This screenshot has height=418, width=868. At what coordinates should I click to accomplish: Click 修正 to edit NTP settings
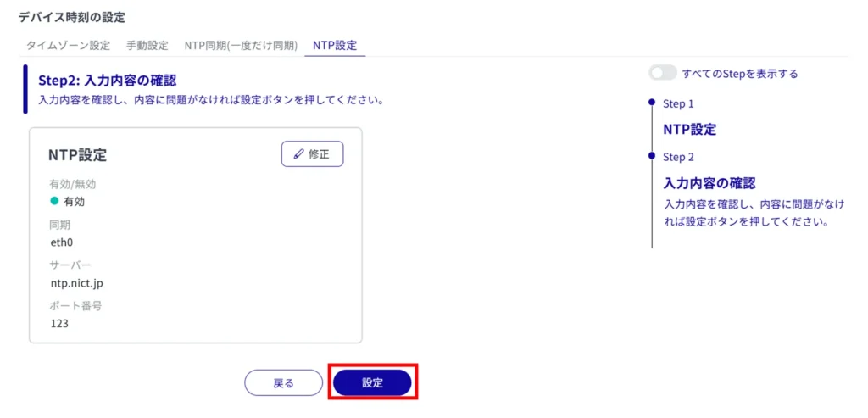[x=312, y=154]
